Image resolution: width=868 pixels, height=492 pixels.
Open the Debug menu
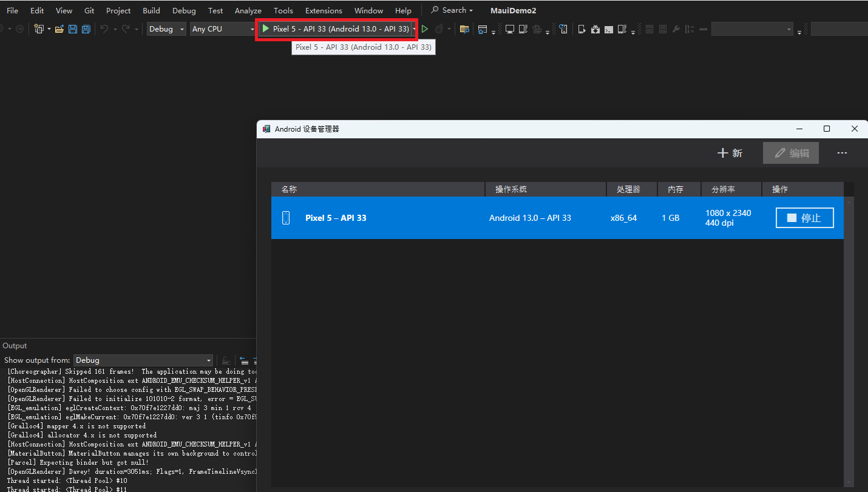(184, 10)
